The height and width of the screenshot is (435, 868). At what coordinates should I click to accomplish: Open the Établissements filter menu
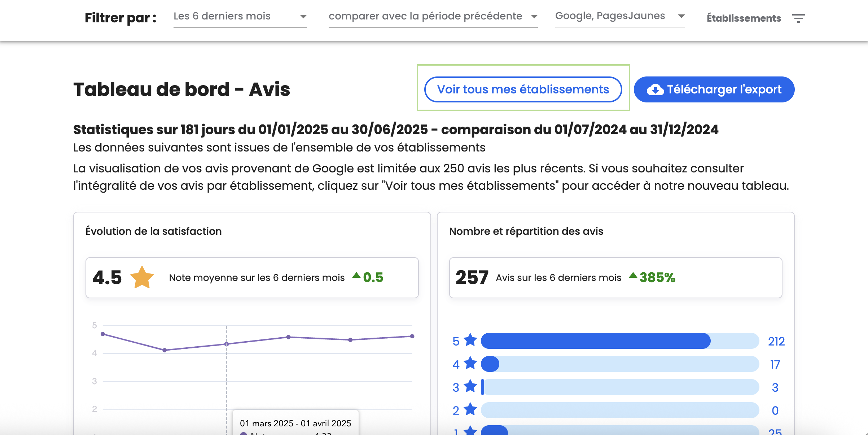coord(744,18)
